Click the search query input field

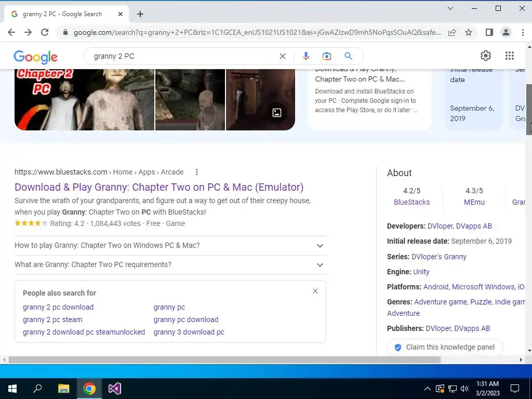click(183, 56)
